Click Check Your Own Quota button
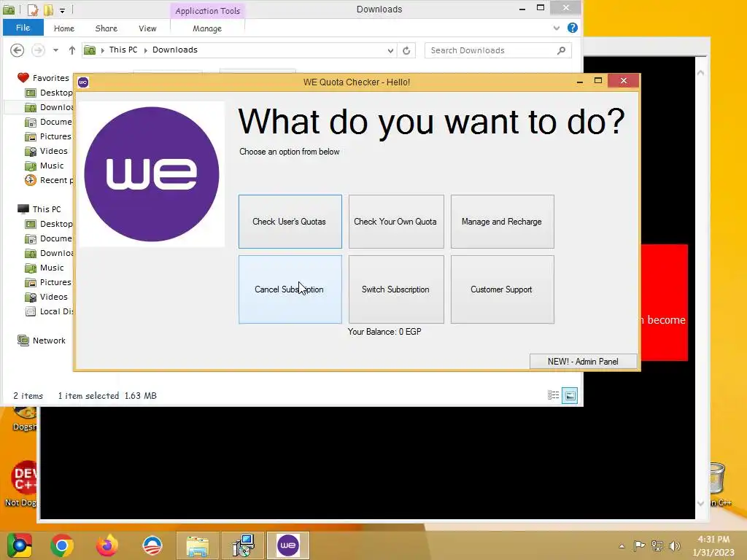This screenshot has height=560, width=747. (x=396, y=222)
